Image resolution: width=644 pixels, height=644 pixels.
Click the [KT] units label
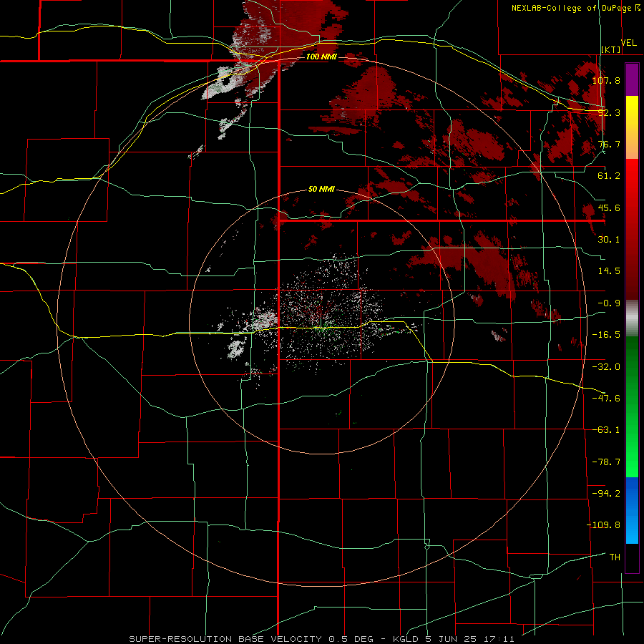pos(611,49)
